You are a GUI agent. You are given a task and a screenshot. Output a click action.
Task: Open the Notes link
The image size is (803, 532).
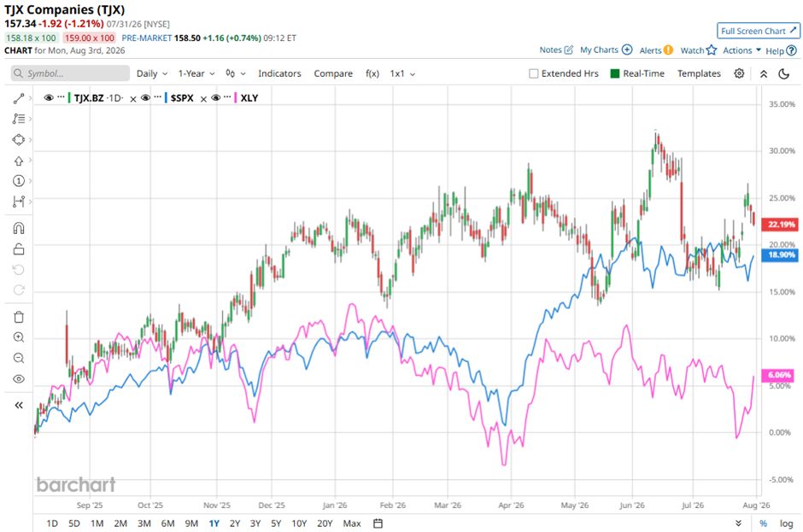point(550,50)
